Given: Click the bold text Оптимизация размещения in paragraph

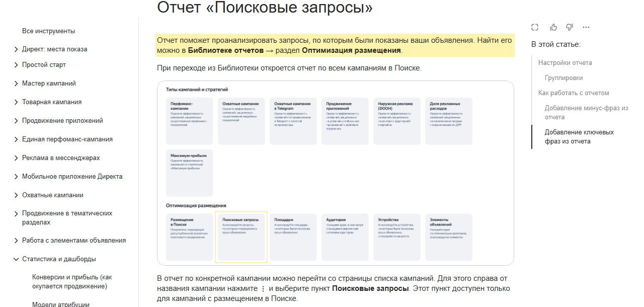Looking at the screenshot, I should pyautogui.click(x=351, y=50).
